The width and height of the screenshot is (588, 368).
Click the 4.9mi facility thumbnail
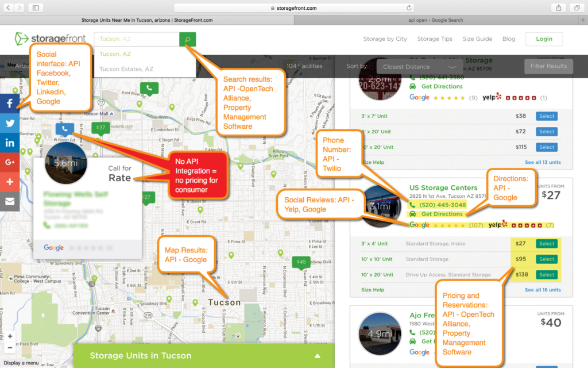tap(380, 333)
